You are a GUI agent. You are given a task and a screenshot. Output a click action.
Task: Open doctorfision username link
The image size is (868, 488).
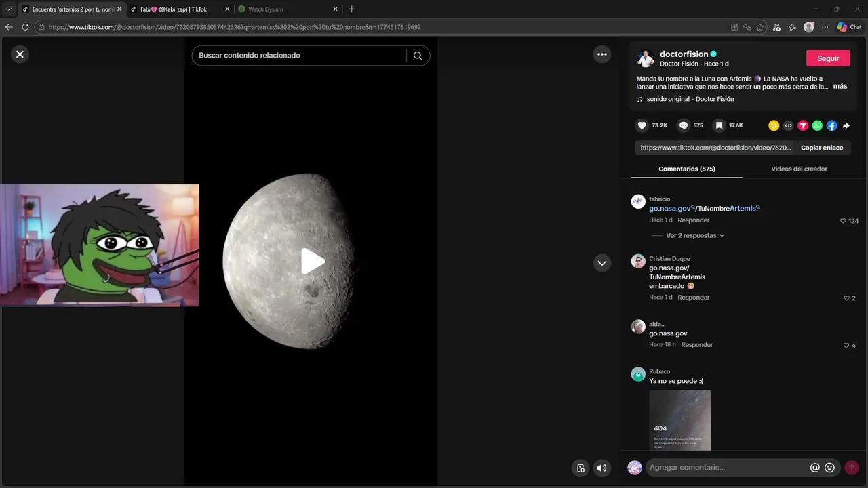[x=684, y=54]
